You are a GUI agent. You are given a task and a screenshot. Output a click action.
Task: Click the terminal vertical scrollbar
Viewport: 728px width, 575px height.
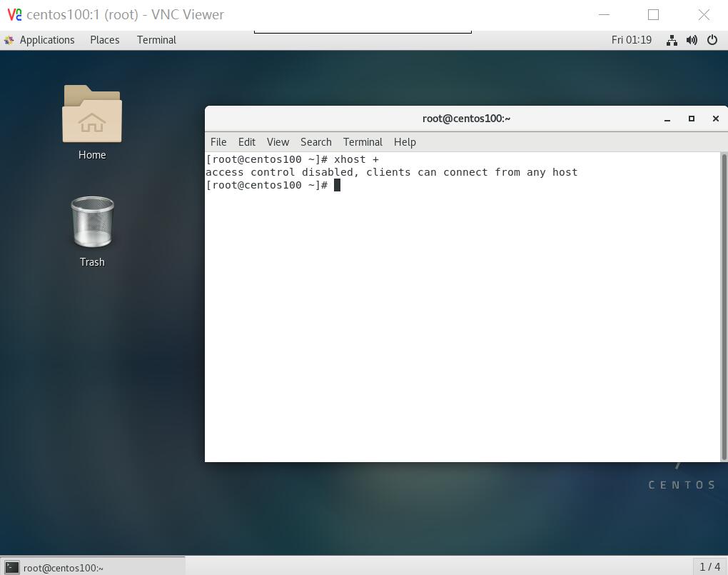coord(723,307)
